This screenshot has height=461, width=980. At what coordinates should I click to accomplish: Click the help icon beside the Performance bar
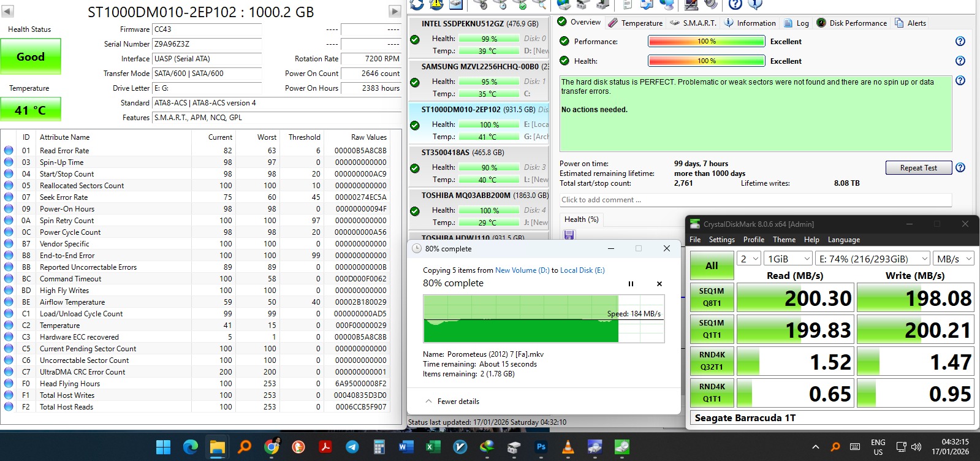click(x=960, y=42)
